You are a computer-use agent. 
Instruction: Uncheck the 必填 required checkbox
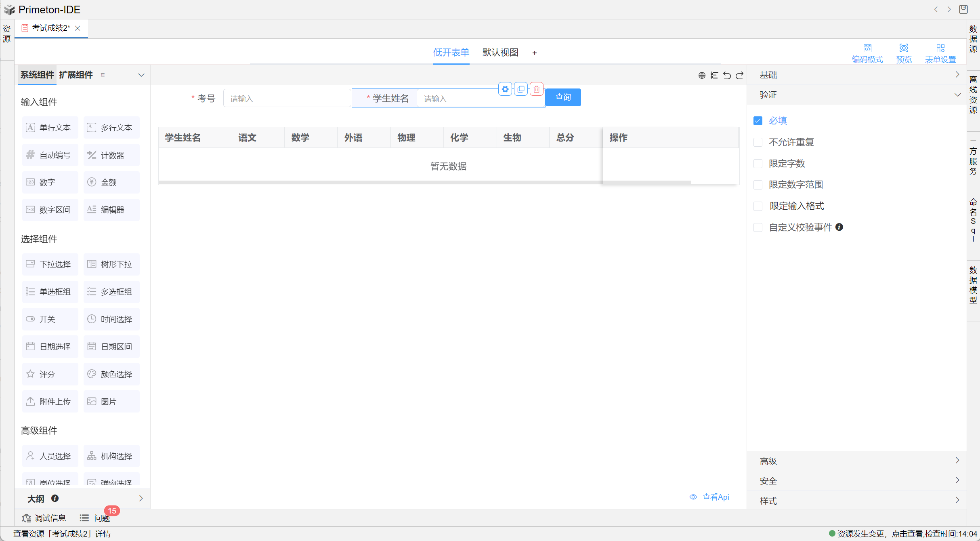(x=758, y=121)
